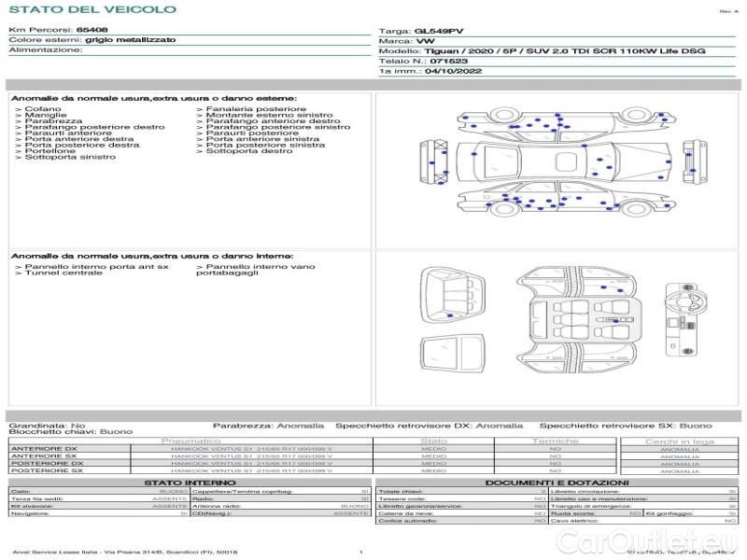This screenshot has width=747, height=560.
Task: Select the empty cargo area diagram at bottom left
Action: 453,354
